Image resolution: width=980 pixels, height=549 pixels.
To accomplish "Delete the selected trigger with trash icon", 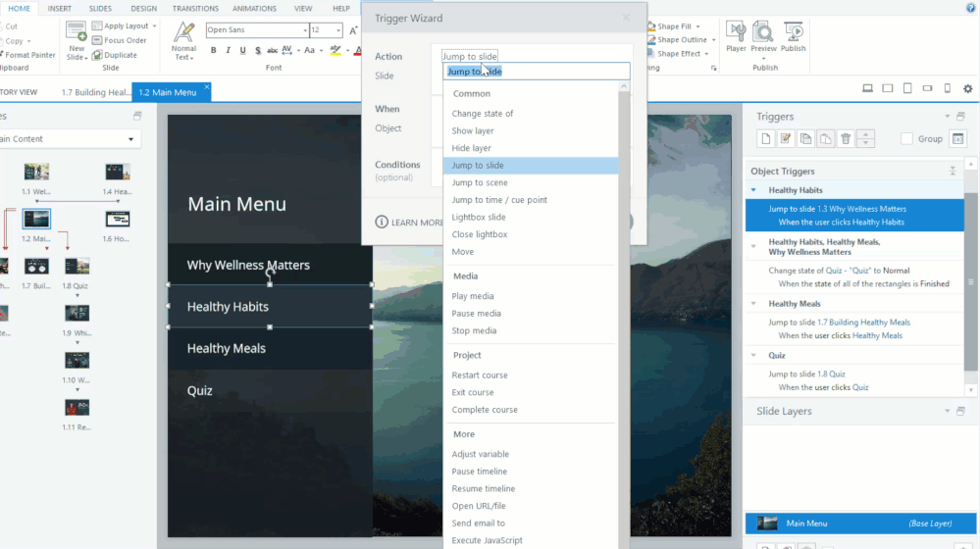I will point(846,139).
